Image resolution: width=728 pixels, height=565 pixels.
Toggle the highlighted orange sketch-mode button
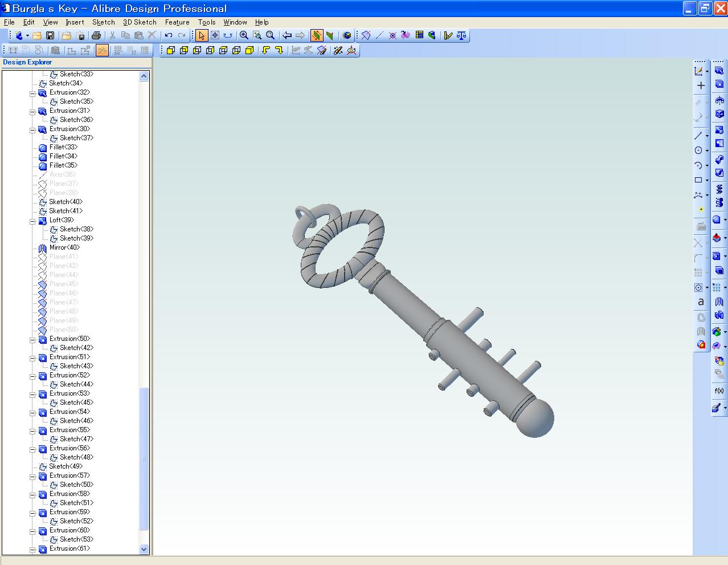pyautogui.click(x=102, y=50)
